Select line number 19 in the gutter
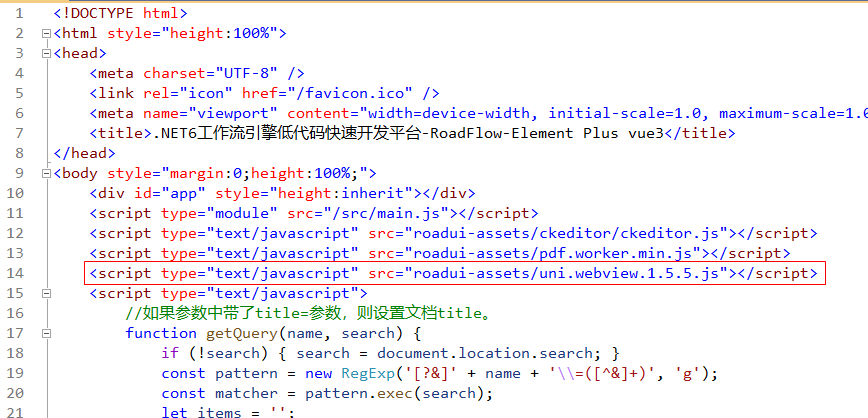868x418 pixels. [x=15, y=374]
